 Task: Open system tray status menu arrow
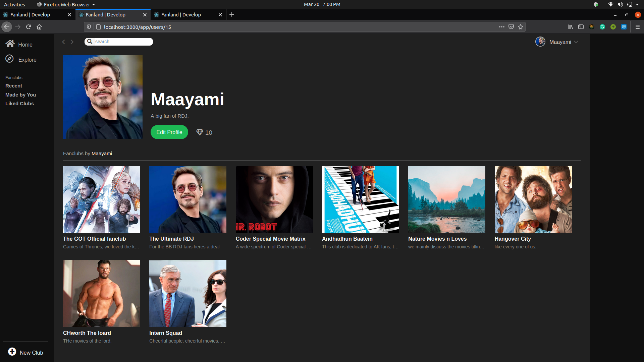click(637, 4)
